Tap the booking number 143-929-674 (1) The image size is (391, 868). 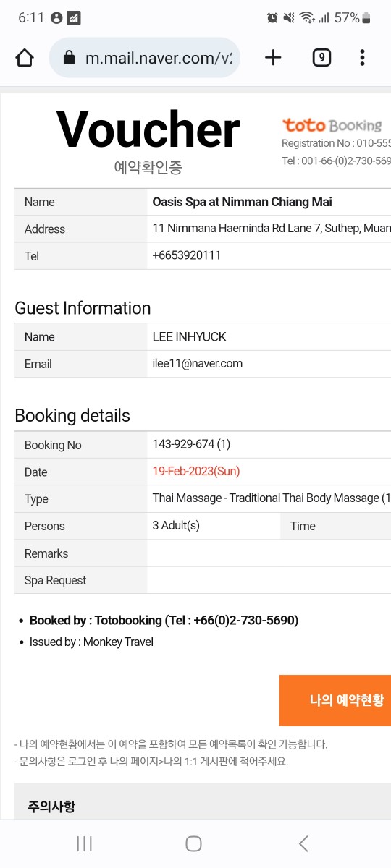click(x=191, y=444)
